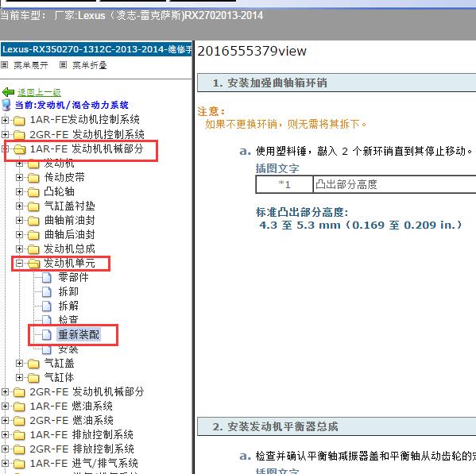Open the 零部件 page

tap(73, 277)
